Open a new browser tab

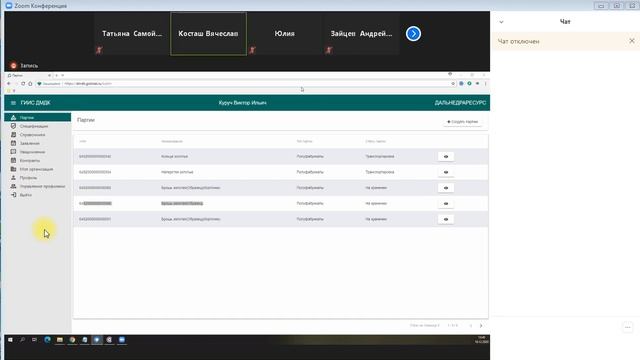point(56,76)
